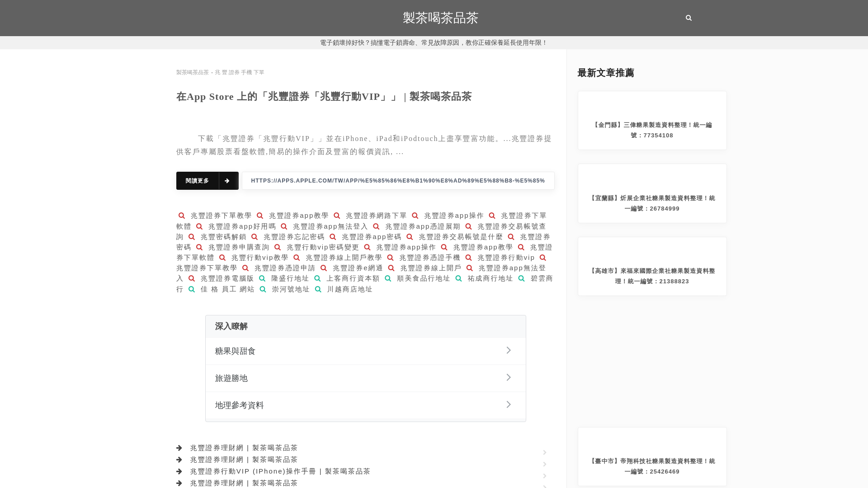Click breadcrumb 製茶喝茶品茶
Viewport: 868px width, 488px height.
point(193,72)
